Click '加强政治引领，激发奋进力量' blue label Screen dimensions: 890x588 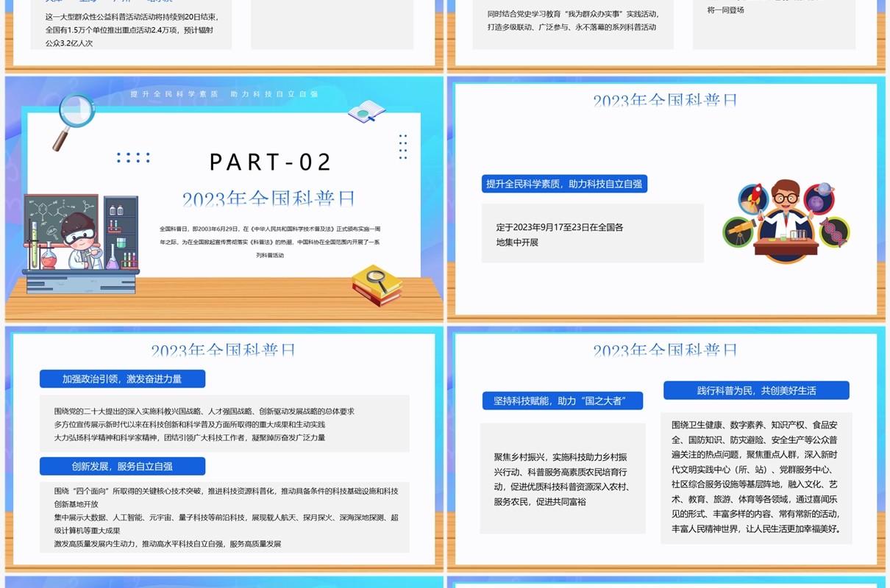(122, 379)
